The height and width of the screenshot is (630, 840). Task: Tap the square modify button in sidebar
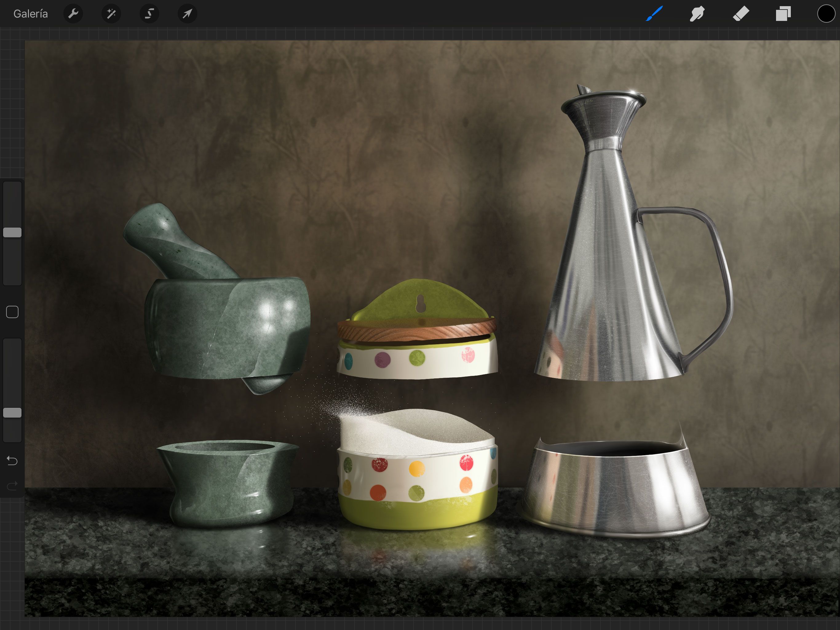click(12, 312)
